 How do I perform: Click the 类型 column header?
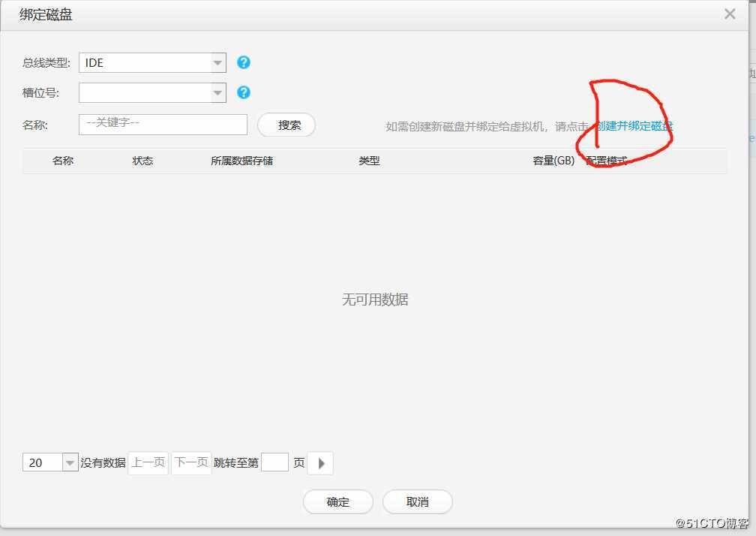[x=369, y=161]
